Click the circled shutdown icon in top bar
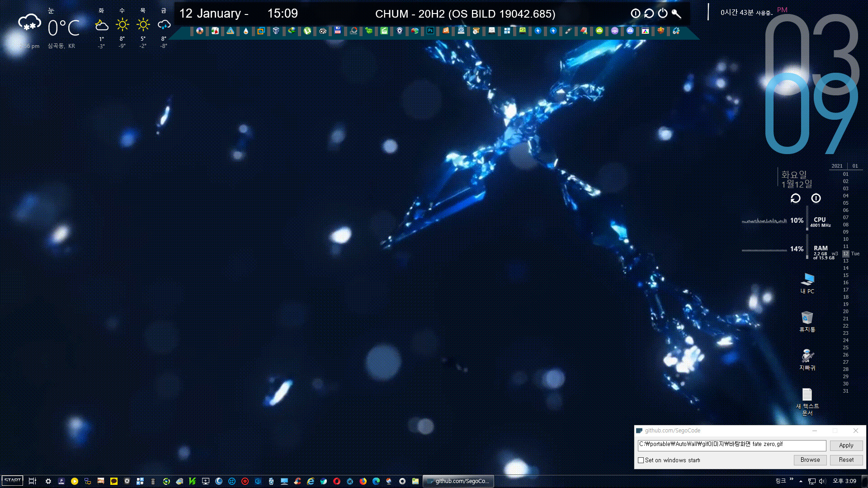868x488 pixels. (x=636, y=14)
